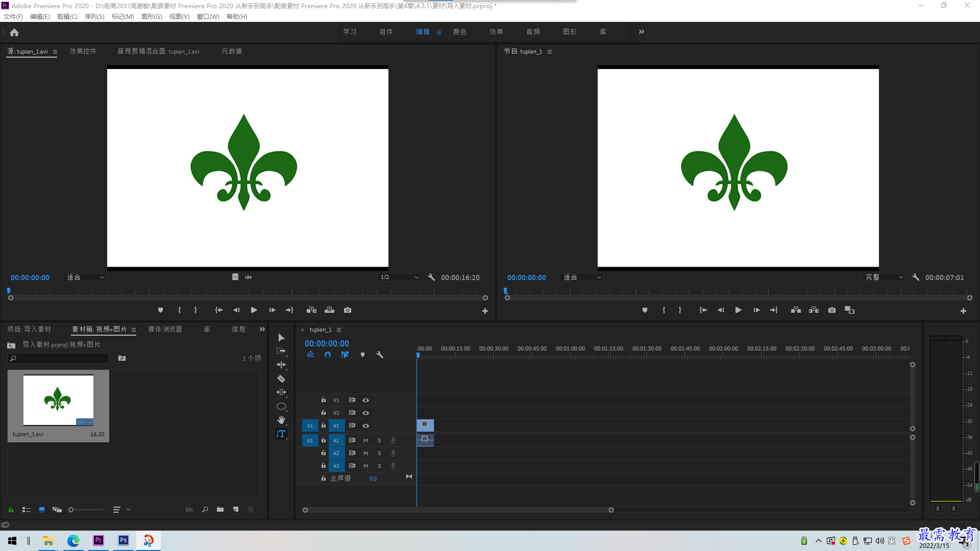Open Program playback resolution dropdown
This screenshot has height=551, width=980.
pyautogui.click(x=884, y=278)
